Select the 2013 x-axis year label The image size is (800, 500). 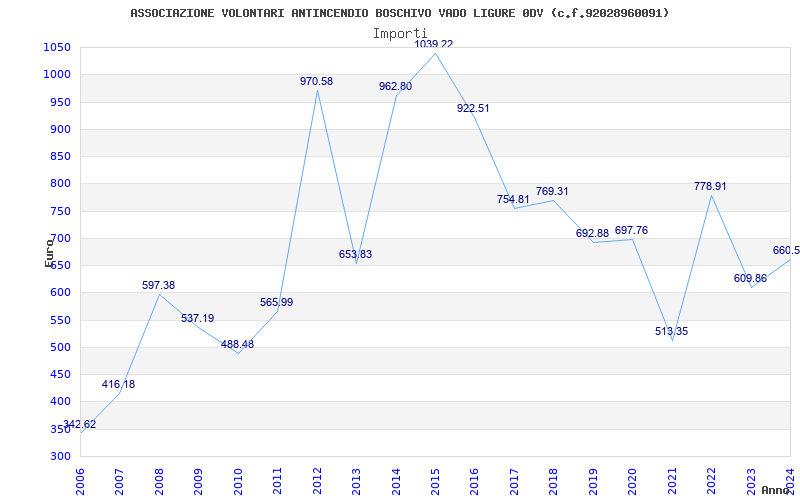click(356, 481)
